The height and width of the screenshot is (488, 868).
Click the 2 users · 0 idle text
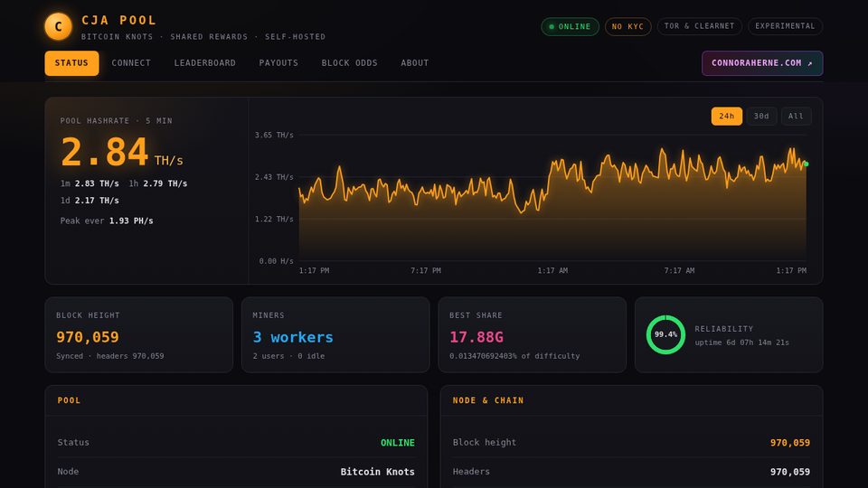click(x=289, y=356)
